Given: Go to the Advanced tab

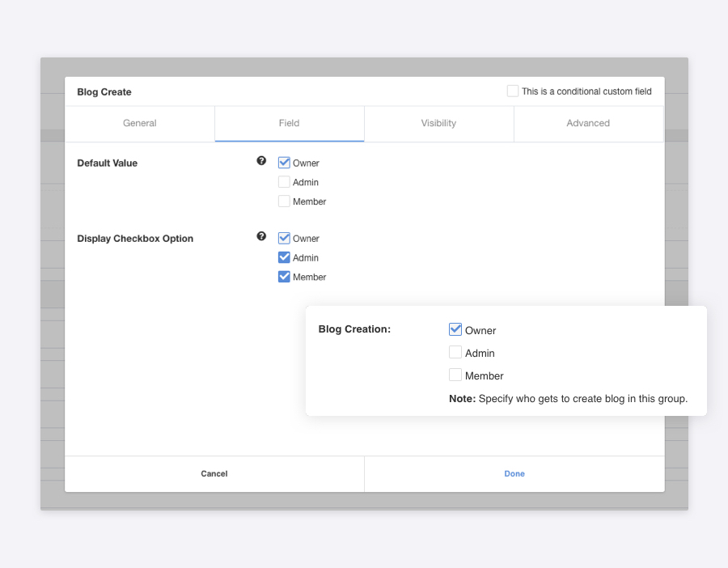Looking at the screenshot, I should coord(588,123).
